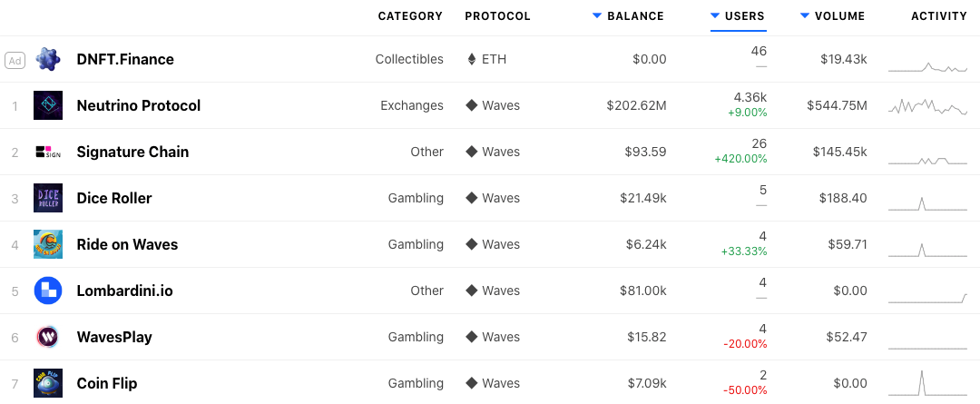Viewport: 980px width, 404px height.
Task: Open the Lombardini.io blue logo
Action: pyautogui.click(x=48, y=291)
